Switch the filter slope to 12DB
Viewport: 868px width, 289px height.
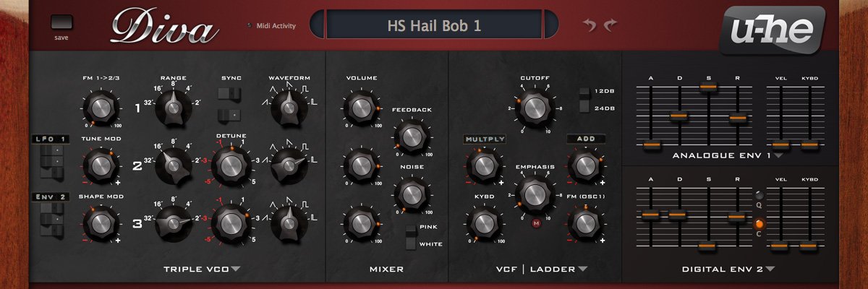584,93
